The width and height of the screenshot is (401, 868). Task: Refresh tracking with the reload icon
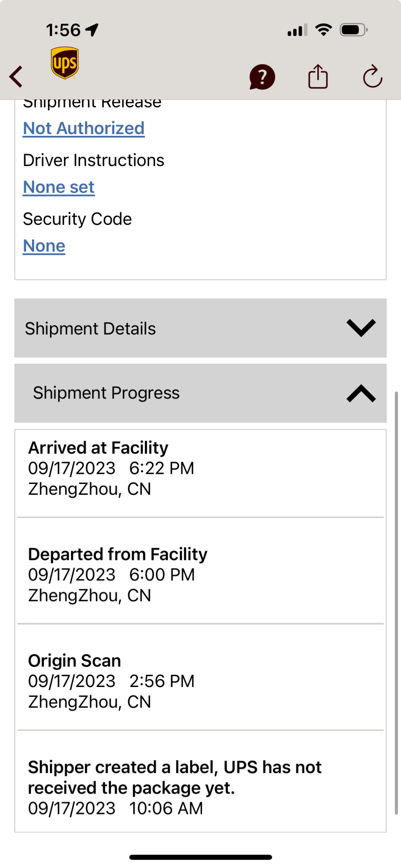[x=372, y=77]
